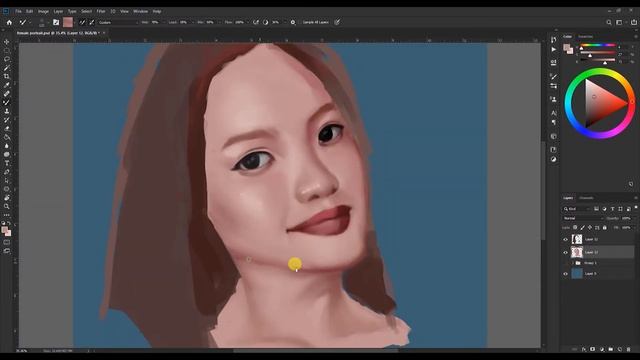Toggle the pixel layer filter icon

click(596, 209)
